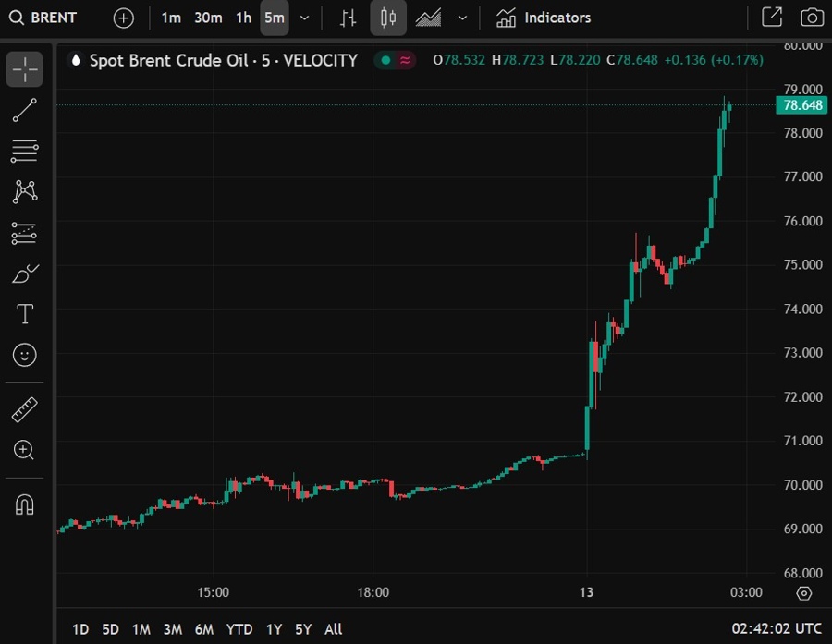Toggle the magnet snap mode
The height and width of the screenshot is (644, 832).
coord(25,504)
